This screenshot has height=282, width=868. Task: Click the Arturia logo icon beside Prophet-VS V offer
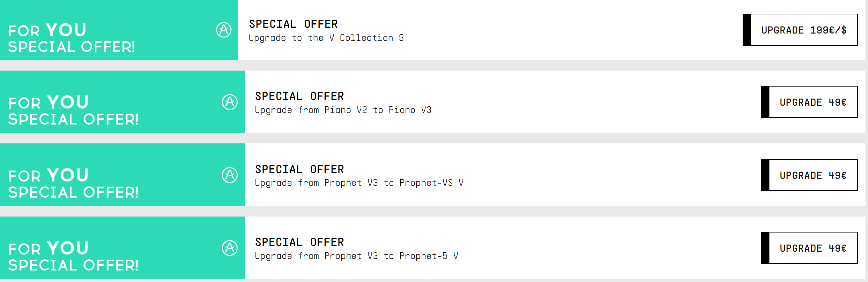230,175
